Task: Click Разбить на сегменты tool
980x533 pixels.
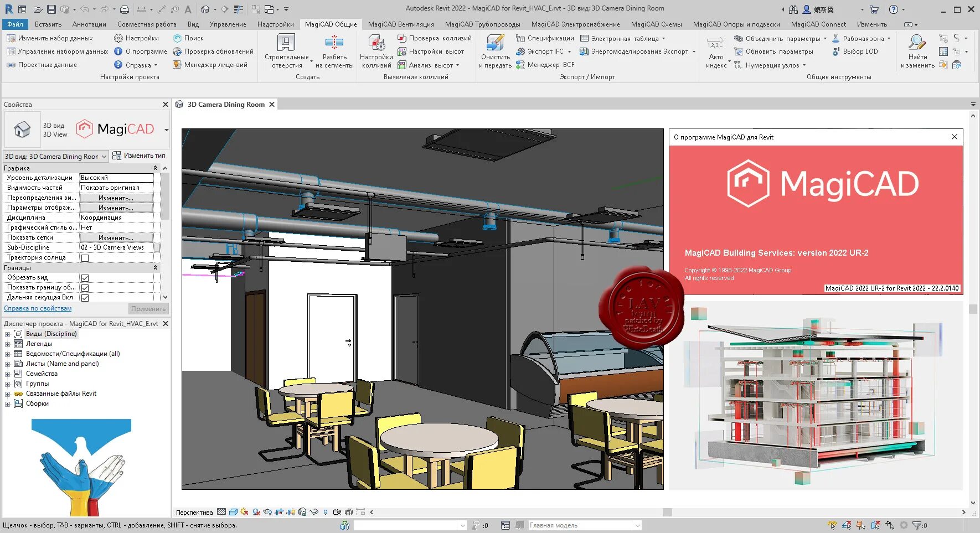Action: click(334, 51)
